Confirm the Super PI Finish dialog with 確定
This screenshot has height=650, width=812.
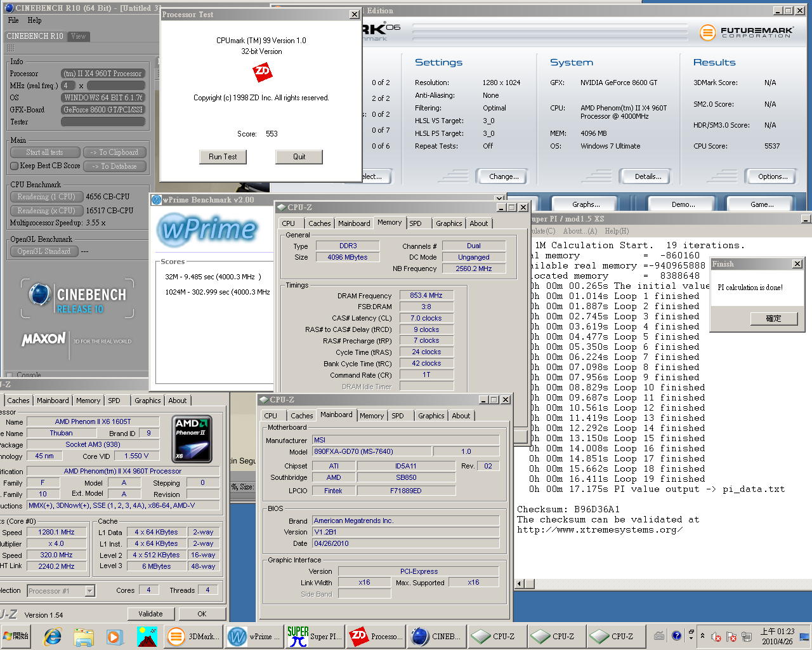tap(773, 319)
